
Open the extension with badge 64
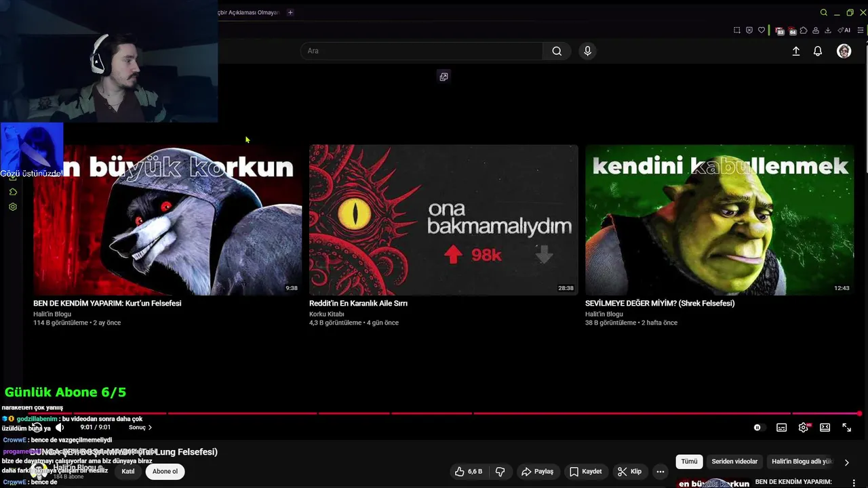coord(791,30)
